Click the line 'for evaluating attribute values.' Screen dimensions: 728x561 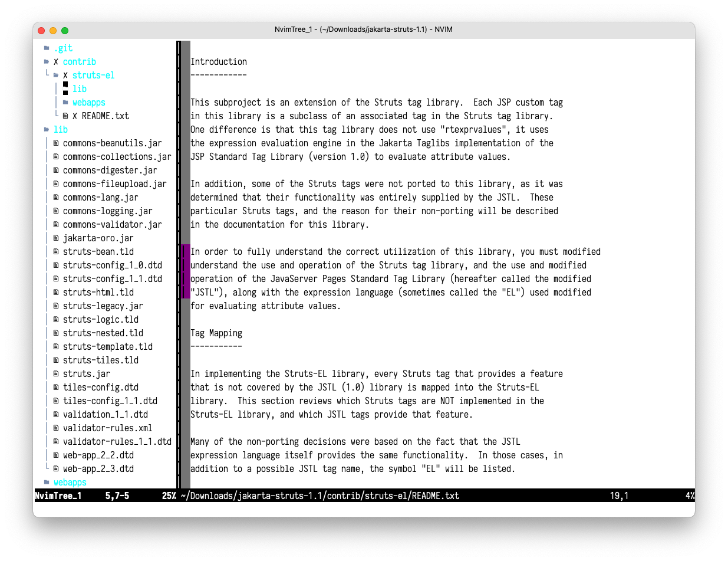[266, 306]
